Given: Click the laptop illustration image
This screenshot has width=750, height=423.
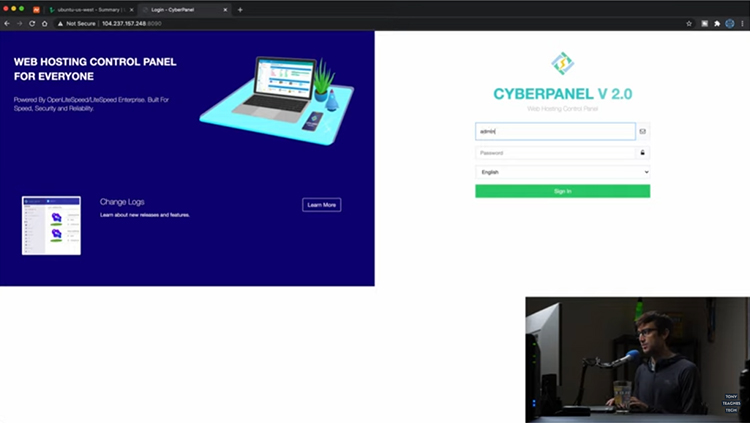Looking at the screenshot, I should coord(277,100).
